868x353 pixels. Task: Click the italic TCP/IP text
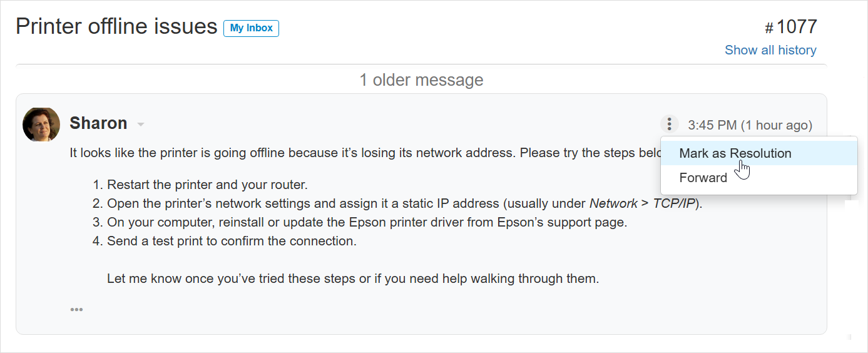pos(673,203)
